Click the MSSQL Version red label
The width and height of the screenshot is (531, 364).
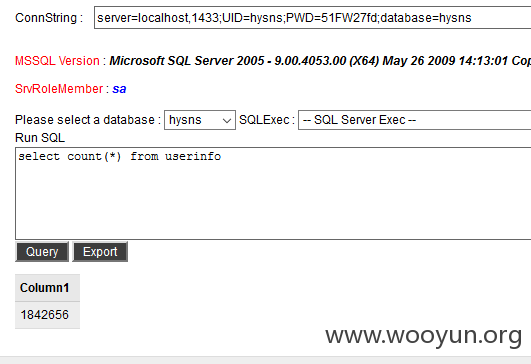point(57,61)
